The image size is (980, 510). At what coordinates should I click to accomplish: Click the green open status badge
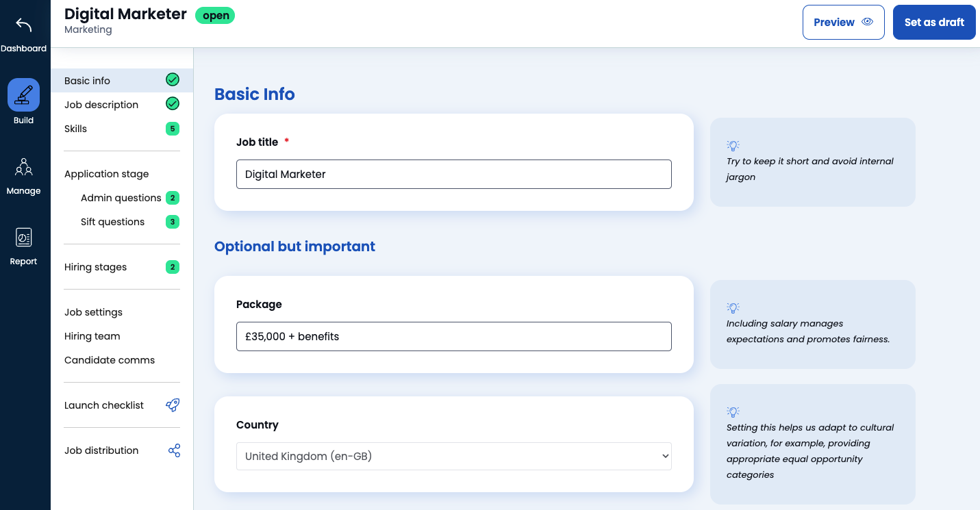[215, 14]
